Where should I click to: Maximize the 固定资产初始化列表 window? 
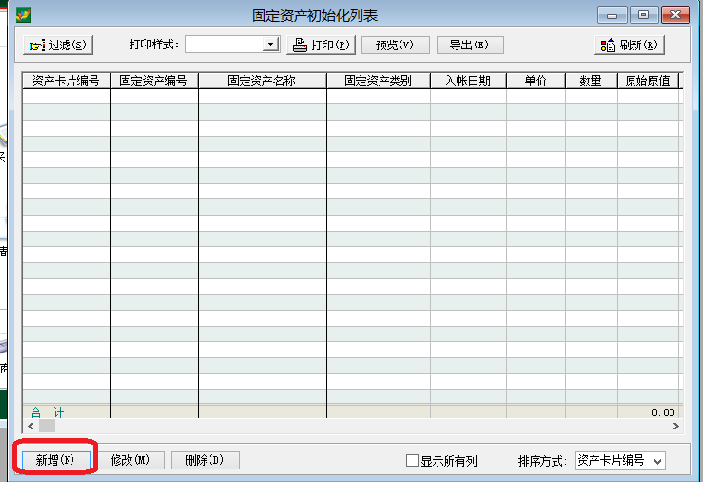point(643,15)
